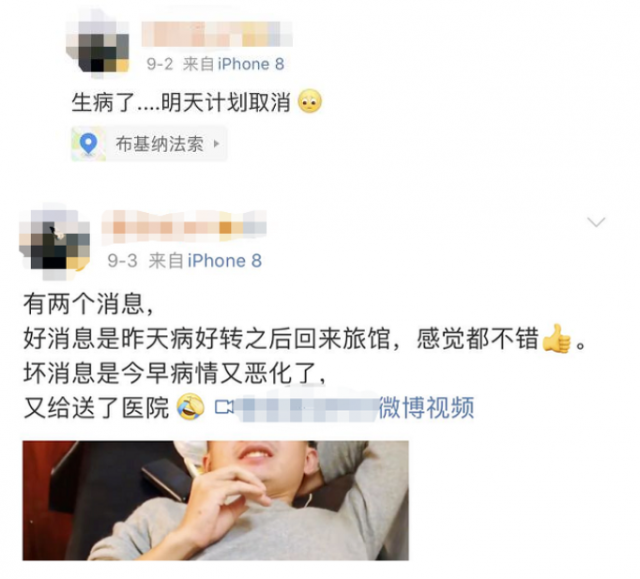Open the 布基纳法索 location tag
The width and height of the screenshot is (640, 579).
click(149, 144)
